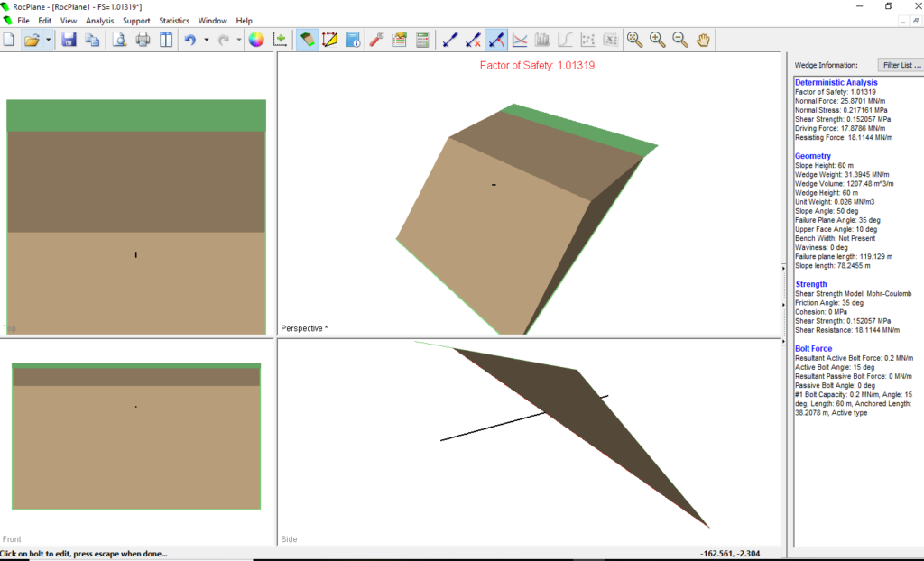Click the tile views layout icon
This screenshot has width=924, height=561.
click(166, 40)
